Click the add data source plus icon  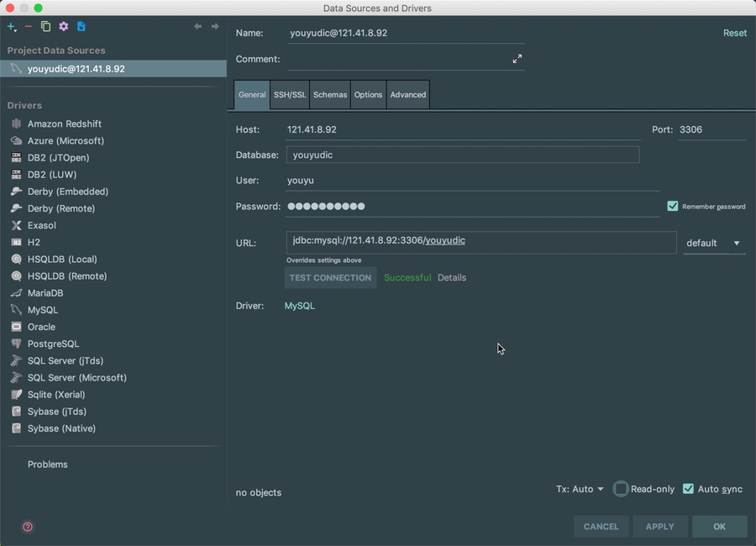point(12,27)
